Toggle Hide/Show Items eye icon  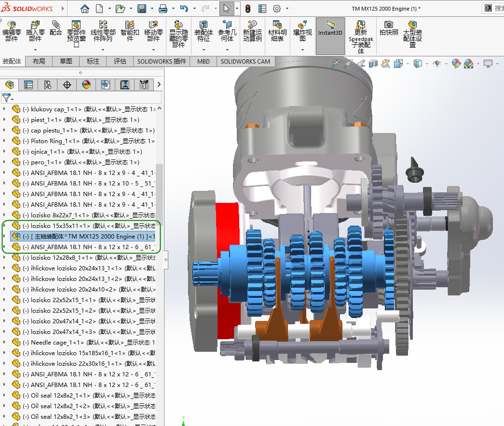(x=437, y=64)
